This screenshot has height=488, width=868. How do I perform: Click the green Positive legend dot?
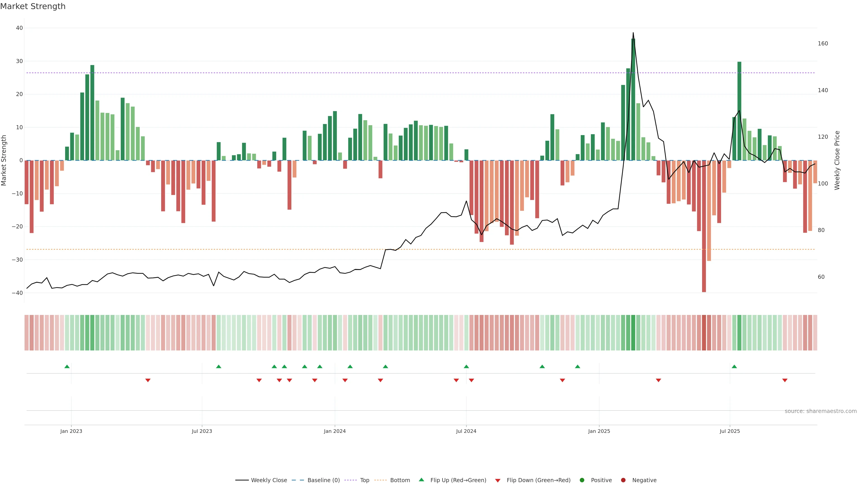[582, 480]
